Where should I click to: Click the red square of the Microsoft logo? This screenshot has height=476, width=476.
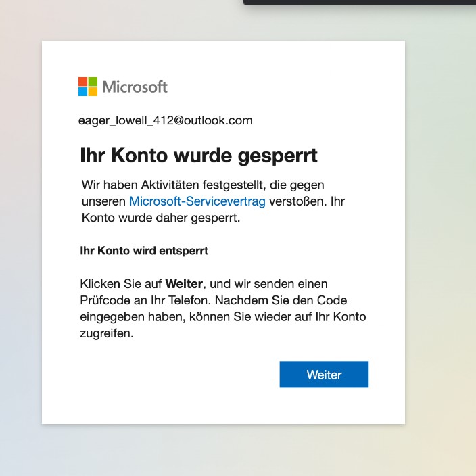(x=83, y=82)
